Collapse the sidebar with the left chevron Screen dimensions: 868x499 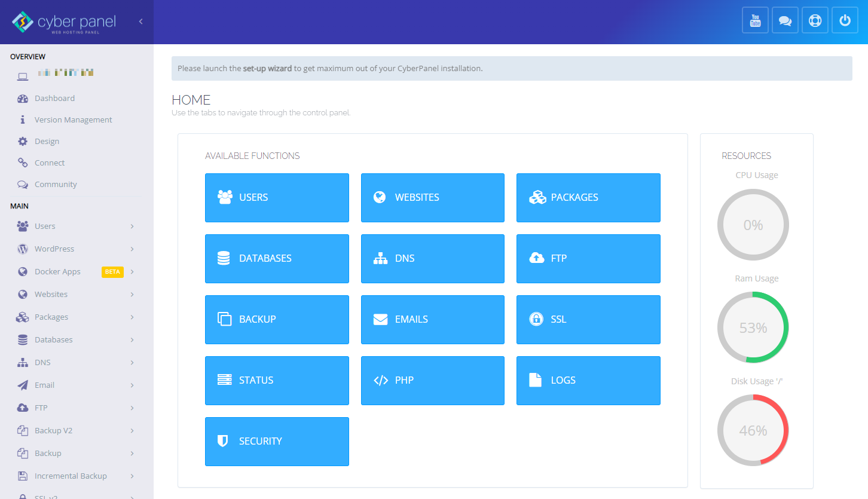pyautogui.click(x=141, y=22)
